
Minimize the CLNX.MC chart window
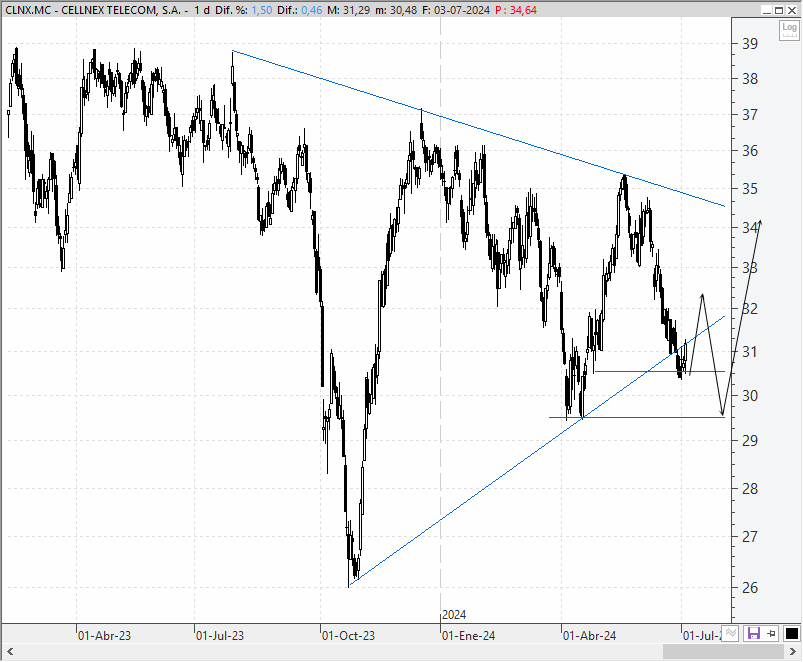pyautogui.click(x=767, y=10)
